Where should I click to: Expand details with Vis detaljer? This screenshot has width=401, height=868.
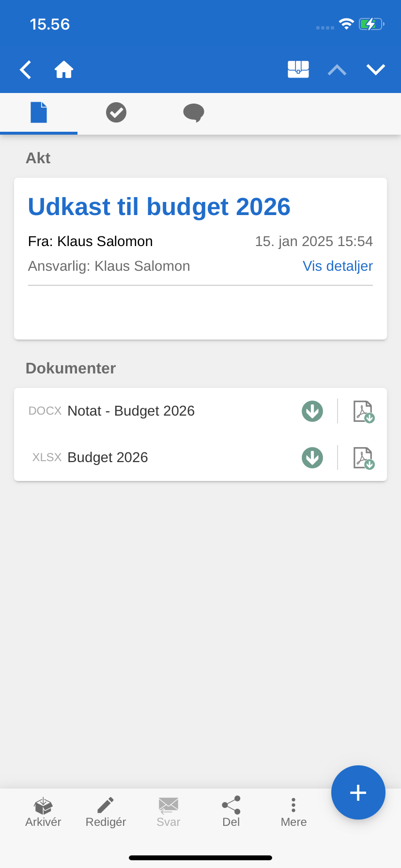pyautogui.click(x=338, y=266)
